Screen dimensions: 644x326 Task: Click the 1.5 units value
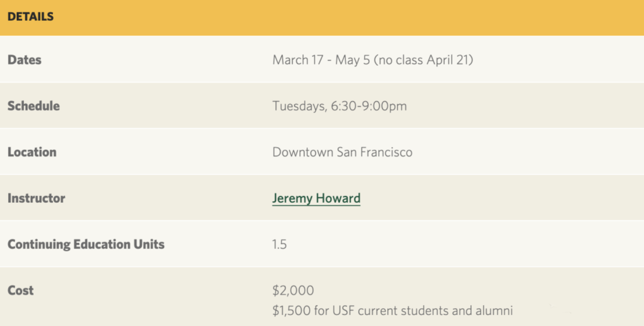click(279, 244)
